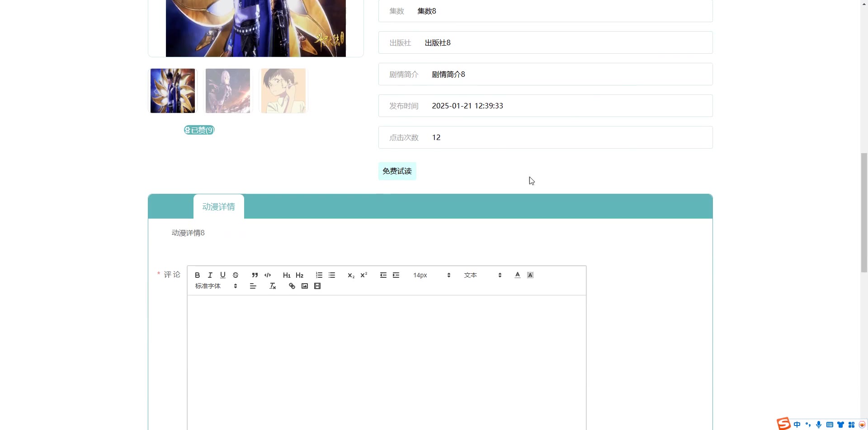Click the 点击次数 value 12
This screenshot has width=868, height=430.
coord(436,137)
